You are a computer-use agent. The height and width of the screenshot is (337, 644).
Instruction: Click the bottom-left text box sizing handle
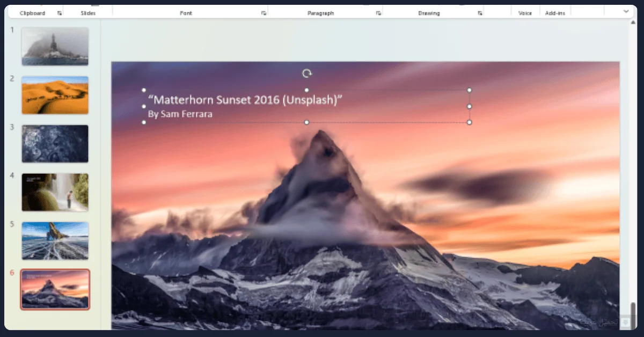[144, 122]
